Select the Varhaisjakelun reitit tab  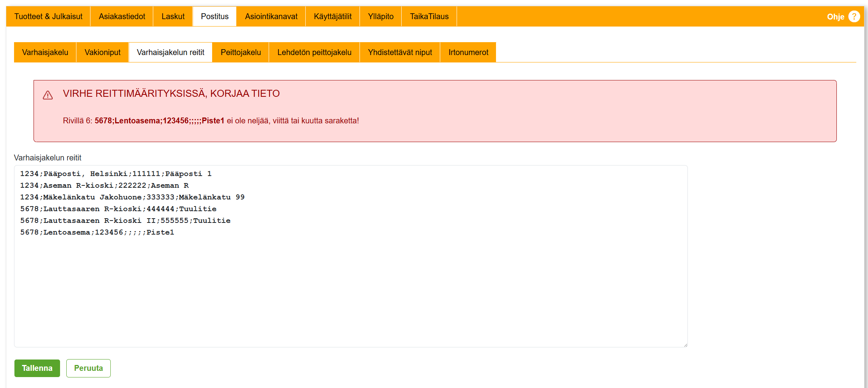[170, 52]
